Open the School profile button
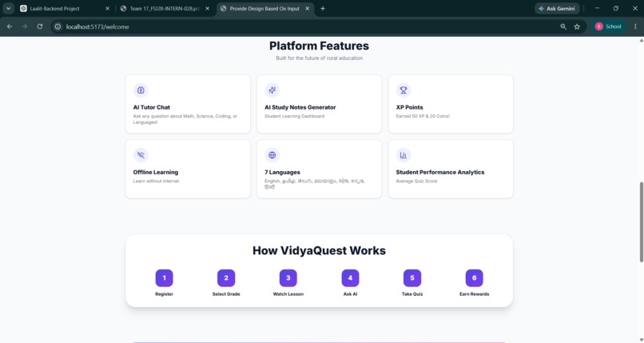The width and height of the screenshot is (644, 343). [609, 26]
